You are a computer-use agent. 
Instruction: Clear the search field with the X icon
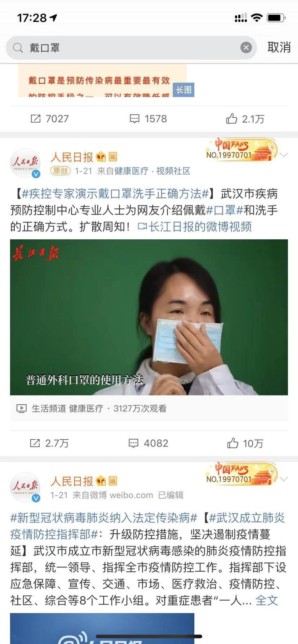(x=246, y=48)
